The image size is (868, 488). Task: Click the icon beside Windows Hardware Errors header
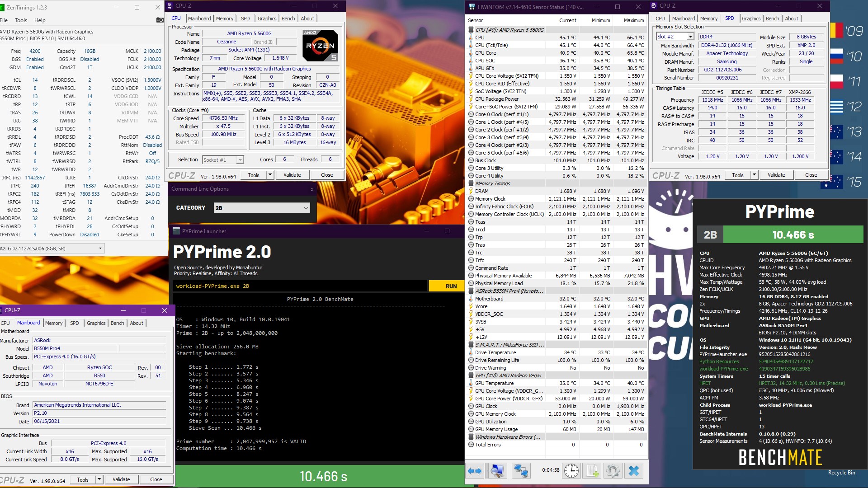(x=471, y=437)
